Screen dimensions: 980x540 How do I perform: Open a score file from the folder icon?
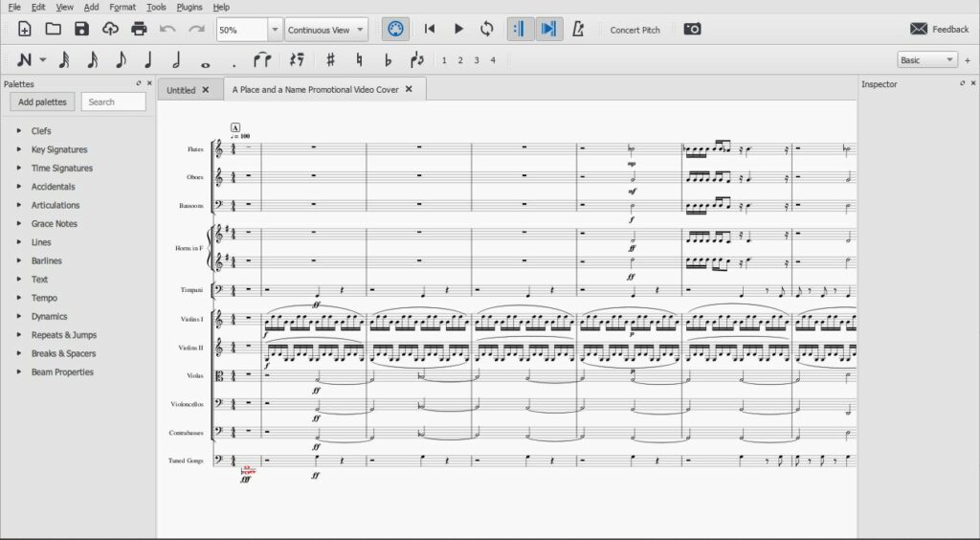pyautogui.click(x=54, y=30)
